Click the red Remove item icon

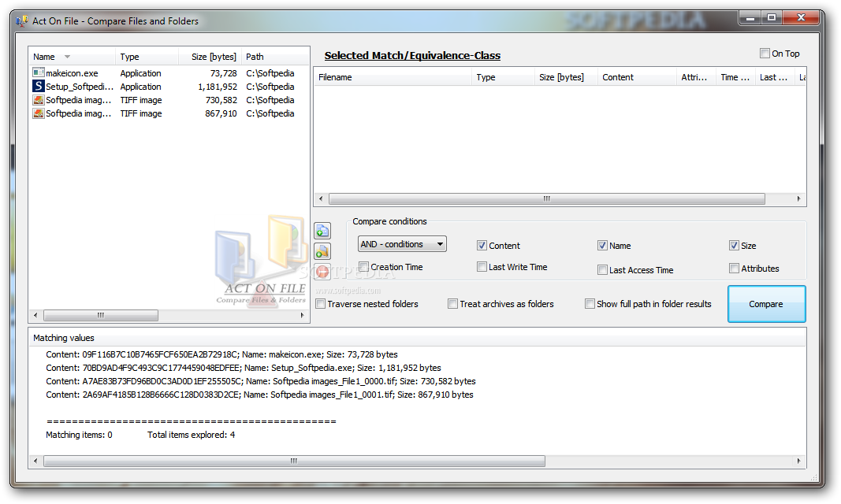tap(322, 272)
